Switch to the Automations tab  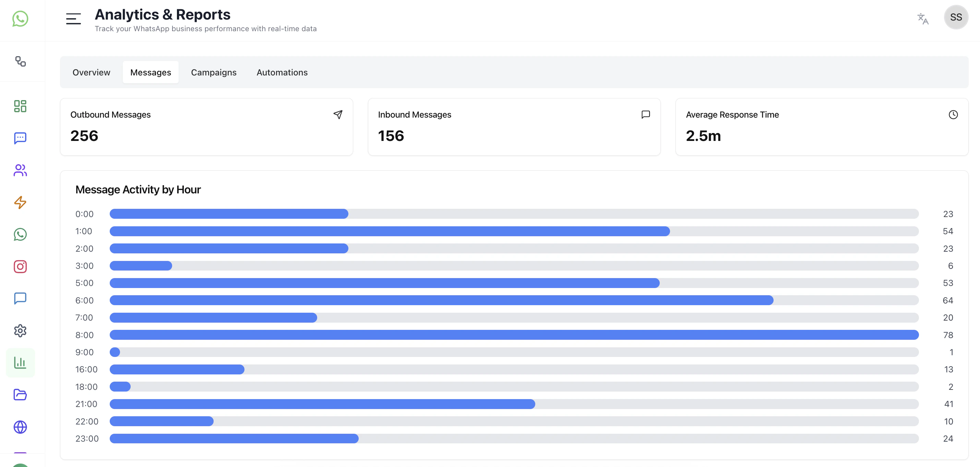click(282, 72)
